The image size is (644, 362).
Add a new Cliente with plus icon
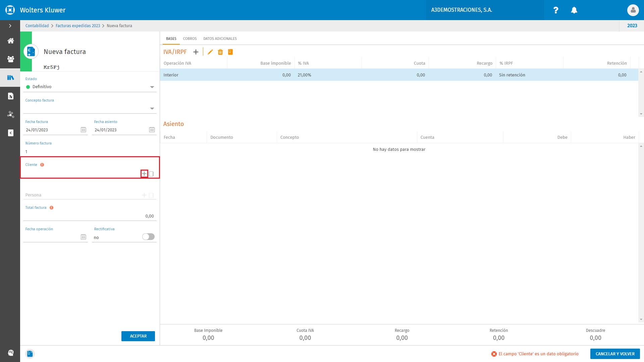click(x=144, y=174)
